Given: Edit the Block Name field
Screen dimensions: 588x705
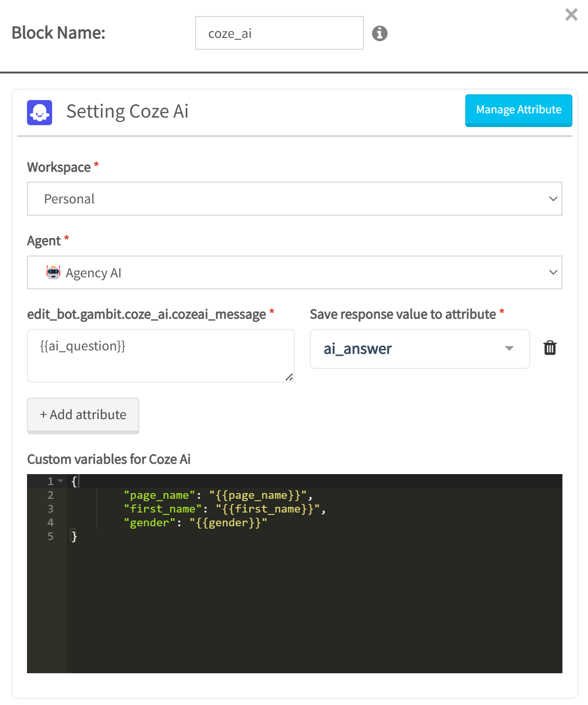Looking at the screenshot, I should [x=280, y=33].
